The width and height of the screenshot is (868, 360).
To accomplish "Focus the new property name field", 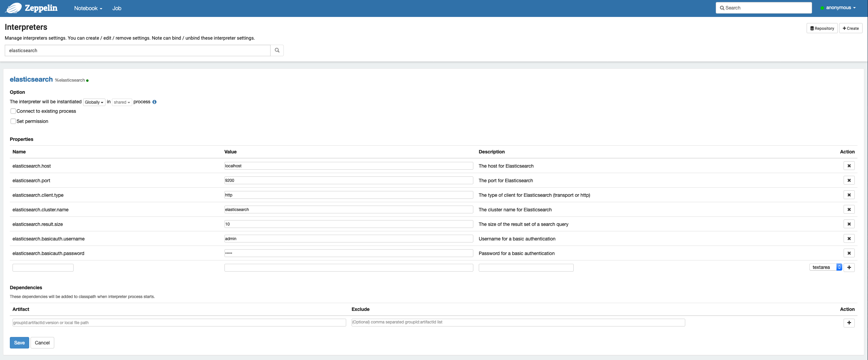I will (43, 268).
